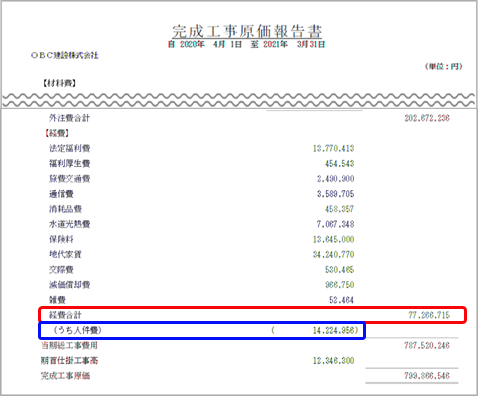This screenshot has height=396, width=478.
Task: Click the 交際費 label
Action: point(61,269)
